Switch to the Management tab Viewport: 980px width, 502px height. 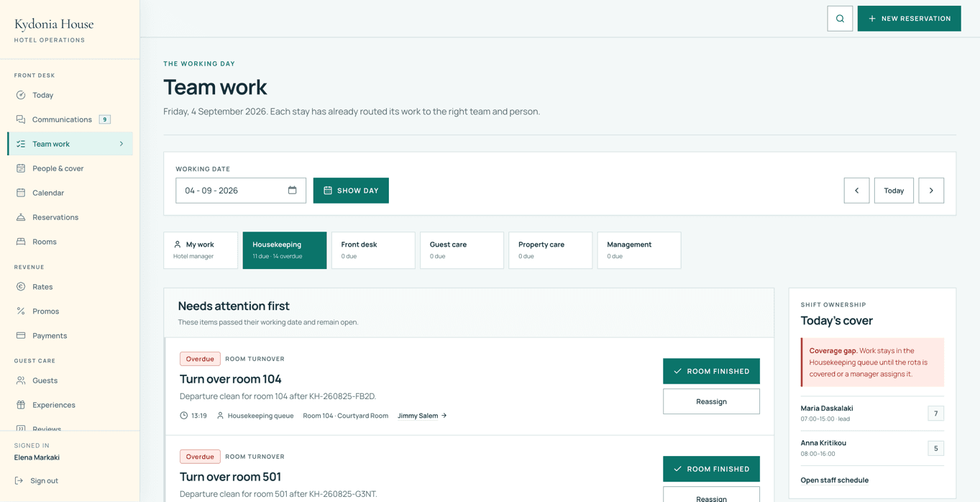click(x=639, y=250)
